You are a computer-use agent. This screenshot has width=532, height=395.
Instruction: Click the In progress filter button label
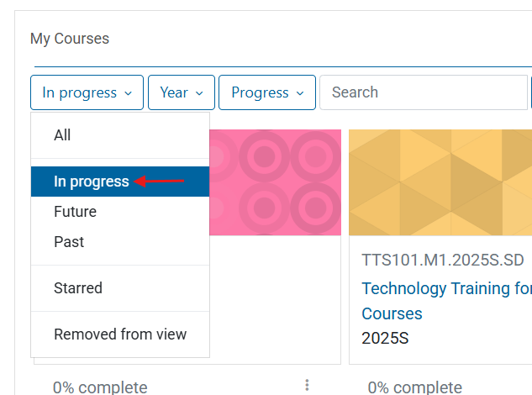[x=79, y=92]
